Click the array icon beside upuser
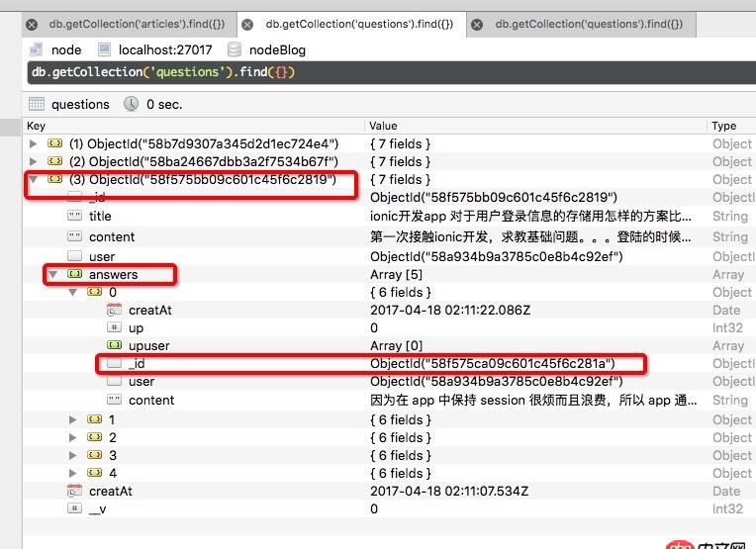The width and height of the screenshot is (756, 549). click(x=114, y=345)
